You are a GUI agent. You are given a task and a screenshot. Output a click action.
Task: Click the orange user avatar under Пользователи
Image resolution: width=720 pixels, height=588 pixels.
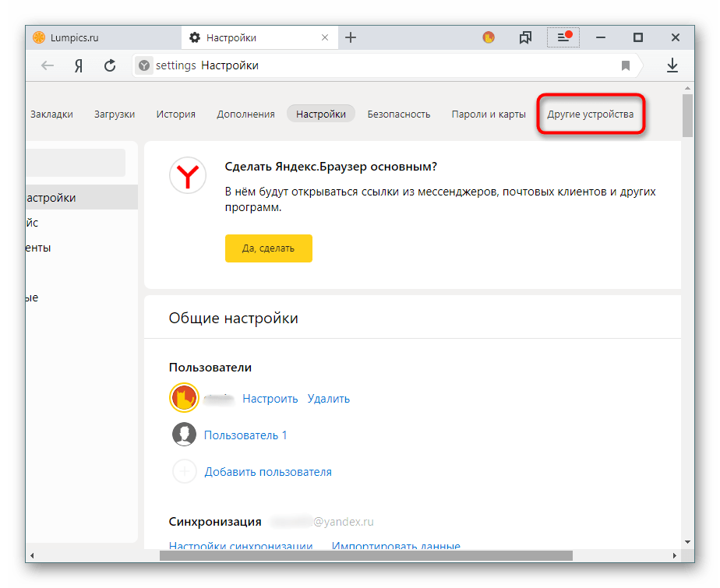(x=184, y=397)
